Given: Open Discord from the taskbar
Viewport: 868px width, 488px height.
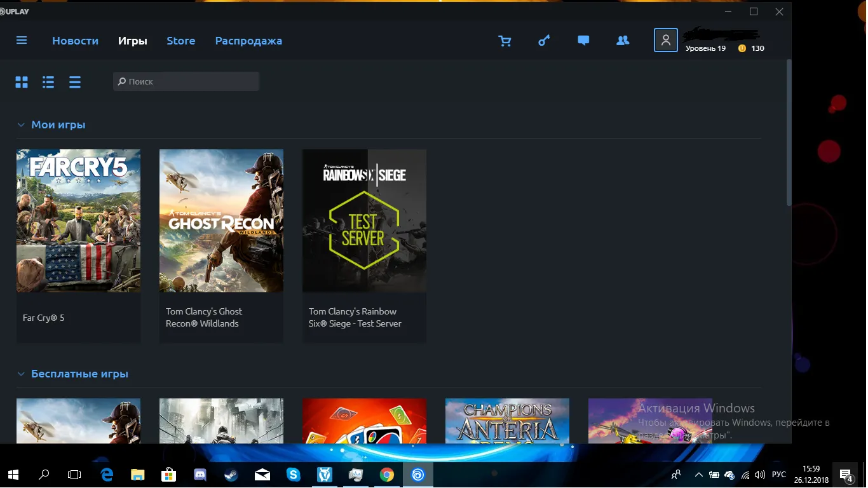Looking at the screenshot, I should pyautogui.click(x=200, y=475).
